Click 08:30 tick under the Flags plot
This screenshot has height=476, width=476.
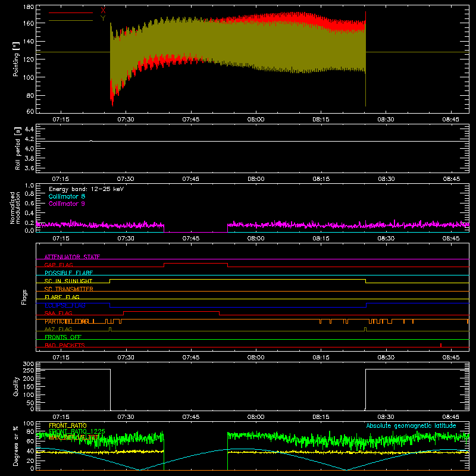click(x=386, y=358)
